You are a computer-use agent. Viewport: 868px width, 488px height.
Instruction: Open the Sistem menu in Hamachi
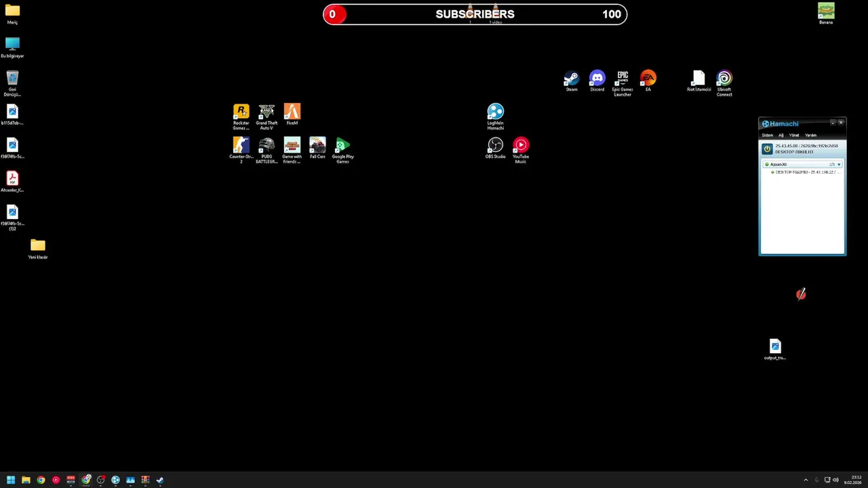tap(767, 135)
